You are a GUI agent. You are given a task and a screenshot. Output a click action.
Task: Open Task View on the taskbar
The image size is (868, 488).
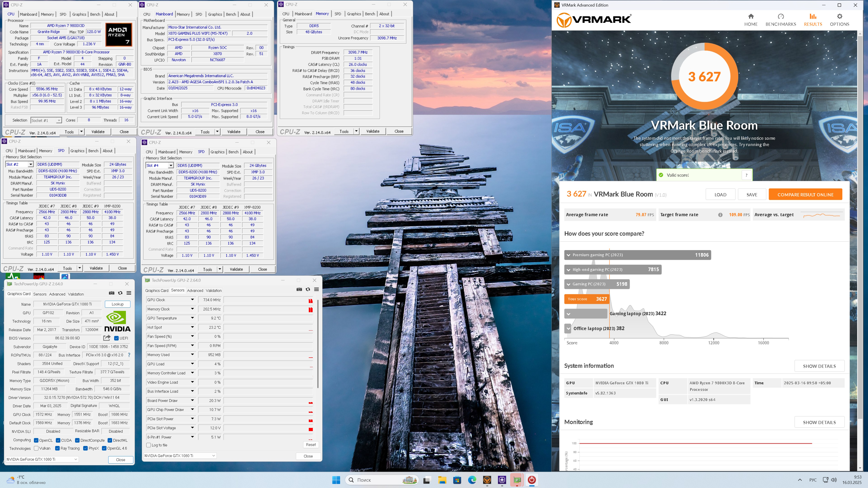pyautogui.click(x=427, y=480)
